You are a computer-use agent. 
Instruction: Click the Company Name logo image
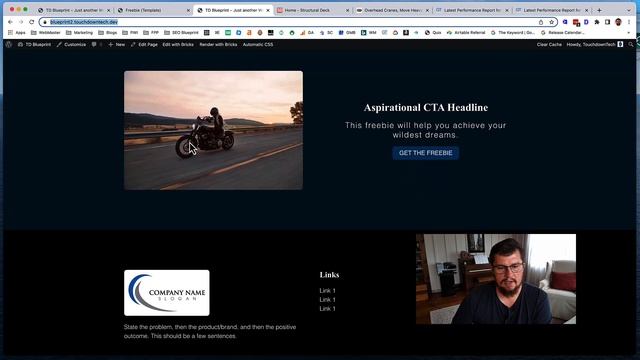pos(167,293)
